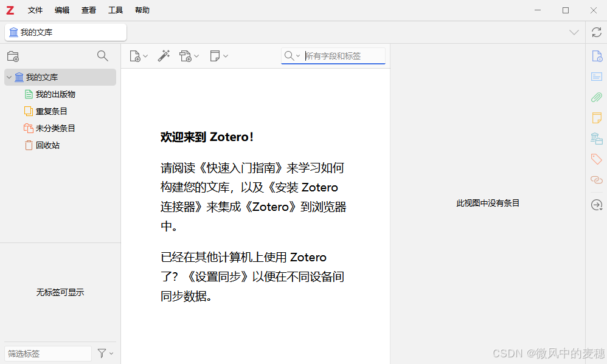Select 我的出版物 in the tree

(x=55, y=94)
